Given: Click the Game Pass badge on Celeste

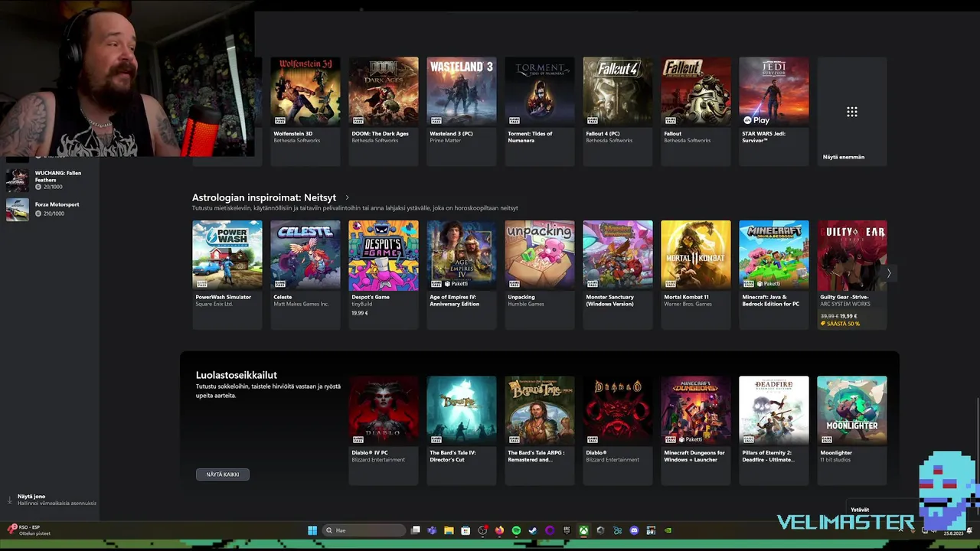Looking at the screenshot, I should [x=279, y=283].
